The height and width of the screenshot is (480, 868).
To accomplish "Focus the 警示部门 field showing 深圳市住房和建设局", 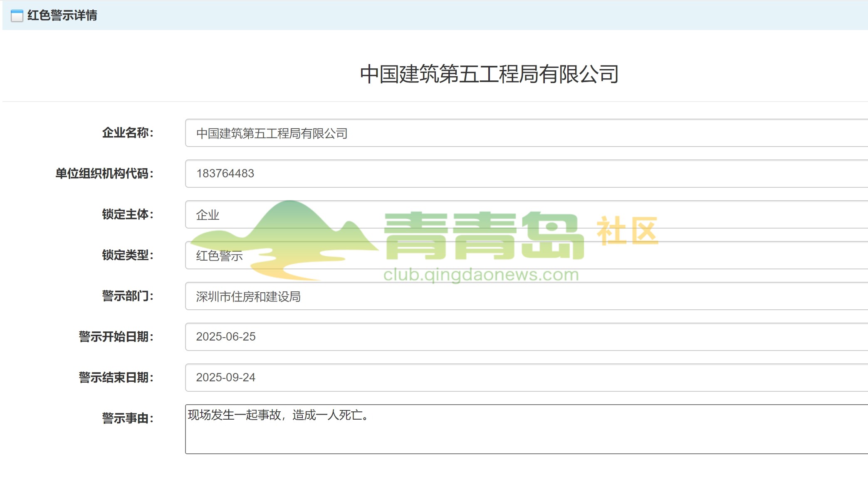I will (x=527, y=296).
